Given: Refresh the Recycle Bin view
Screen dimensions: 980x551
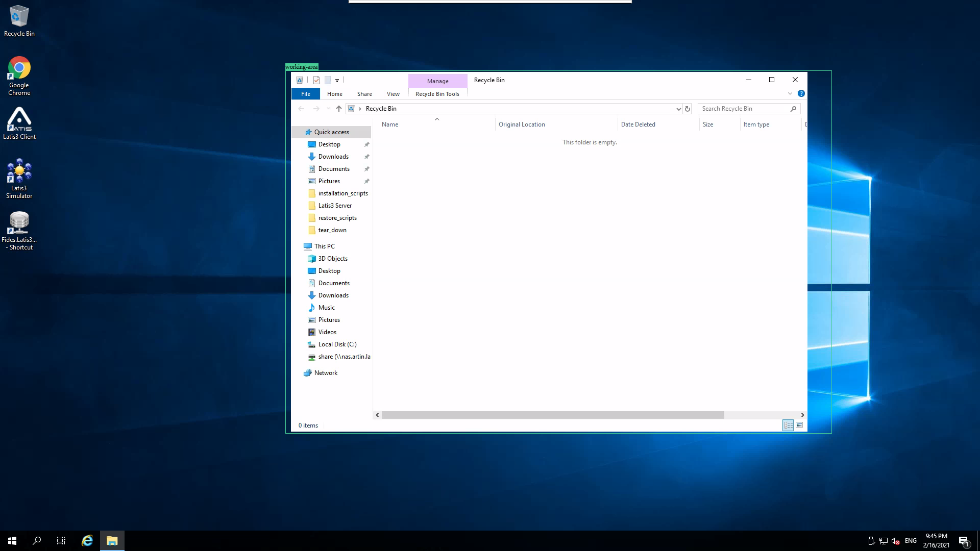Looking at the screenshot, I should pyautogui.click(x=688, y=109).
